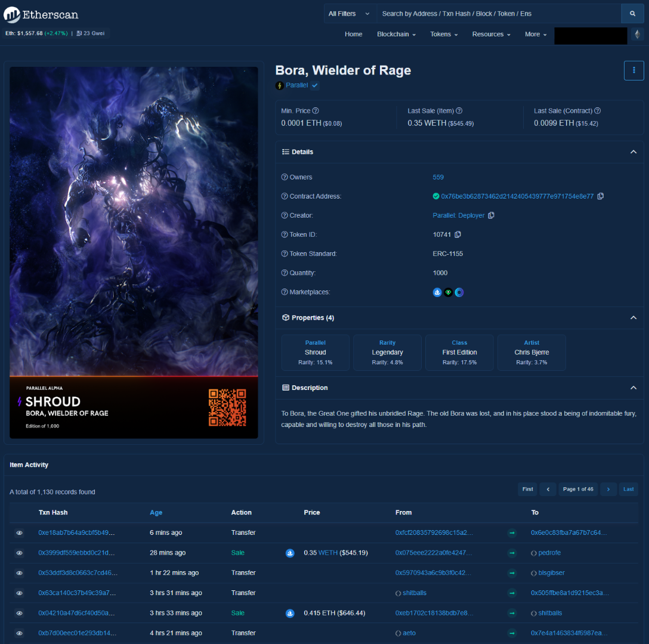The image size is (649, 644).
Task: Click the search magnifier button
Action: tap(632, 14)
